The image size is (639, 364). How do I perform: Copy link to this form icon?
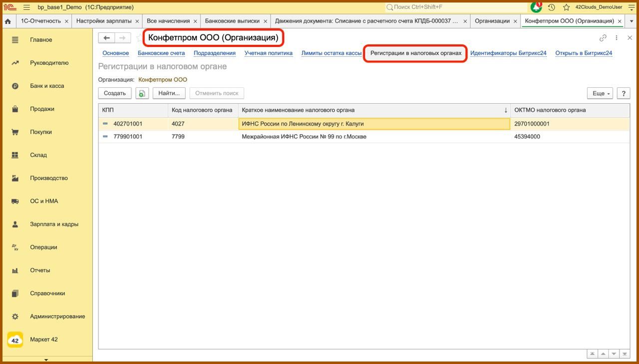pyautogui.click(x=603, y=38)
